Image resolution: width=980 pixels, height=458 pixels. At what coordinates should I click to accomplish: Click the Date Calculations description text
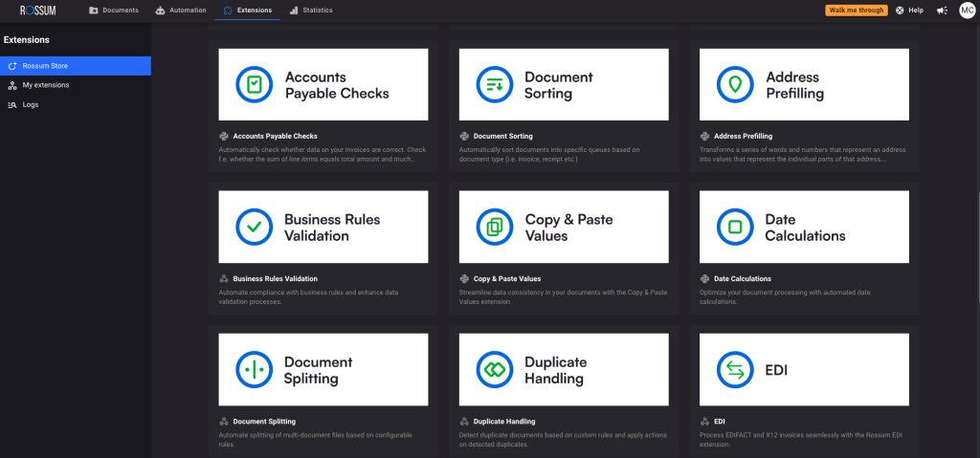tap(785, 296)
